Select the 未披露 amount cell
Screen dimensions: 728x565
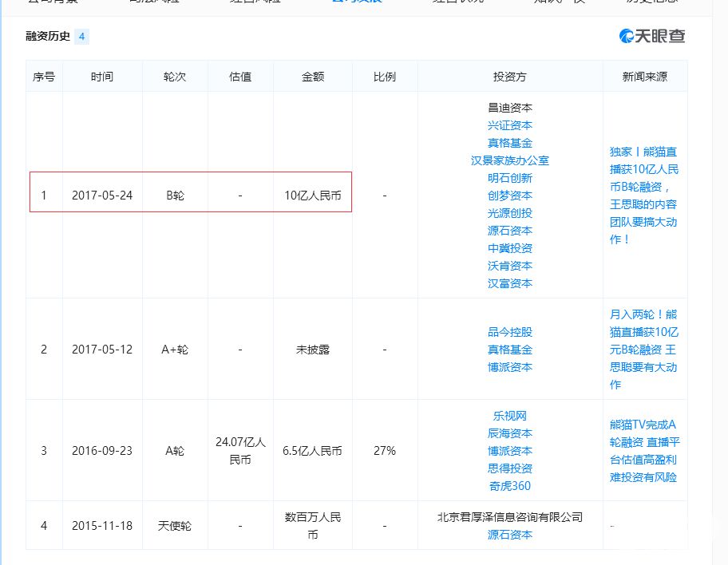(x=312, y=350)
